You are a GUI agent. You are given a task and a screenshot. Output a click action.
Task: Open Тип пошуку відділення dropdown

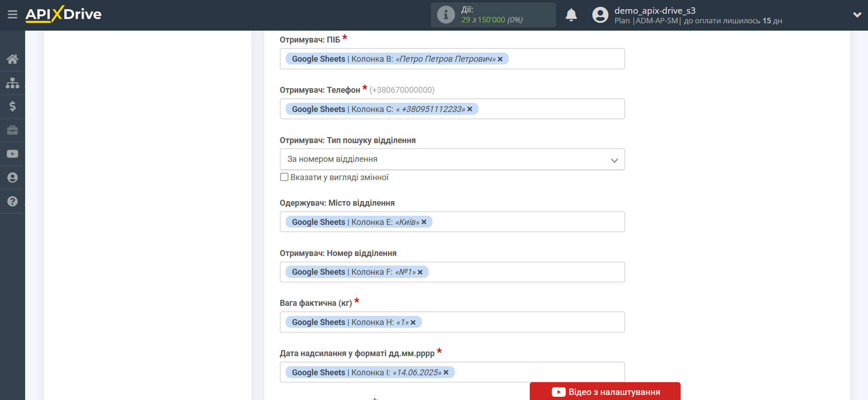pyautogui.click(x=452, y=160)
